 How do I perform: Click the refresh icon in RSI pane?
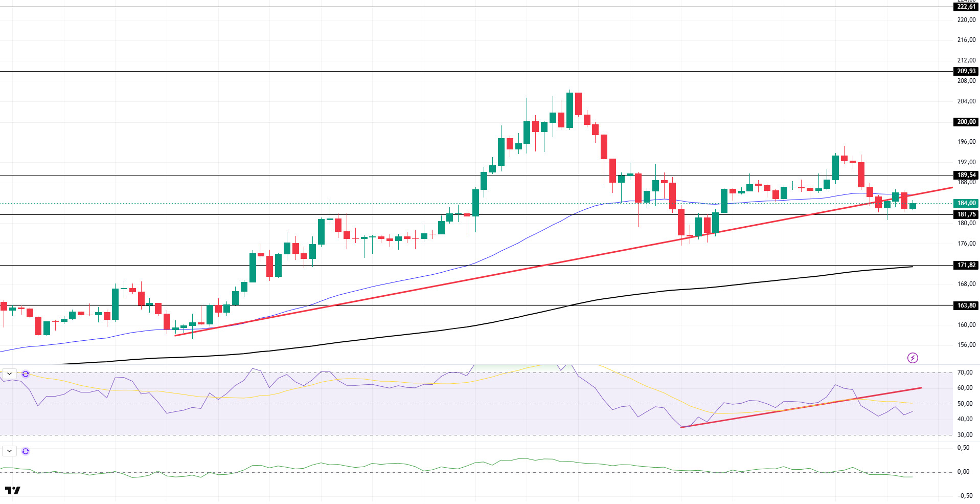point(26,374)
